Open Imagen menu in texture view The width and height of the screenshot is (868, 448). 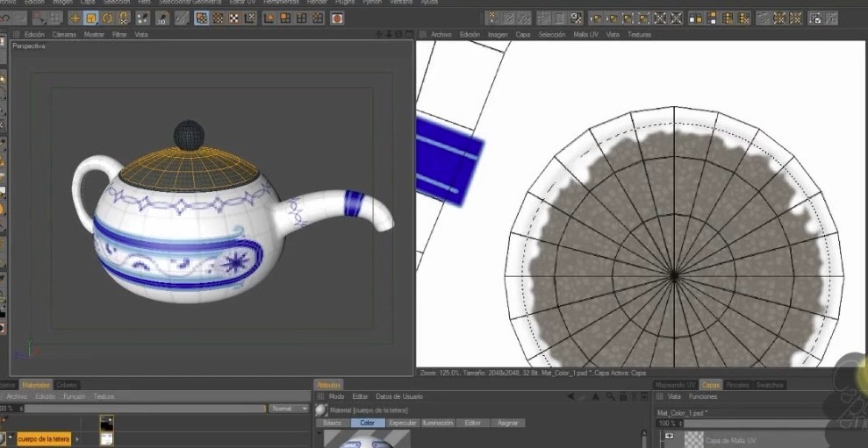(498, 34)
